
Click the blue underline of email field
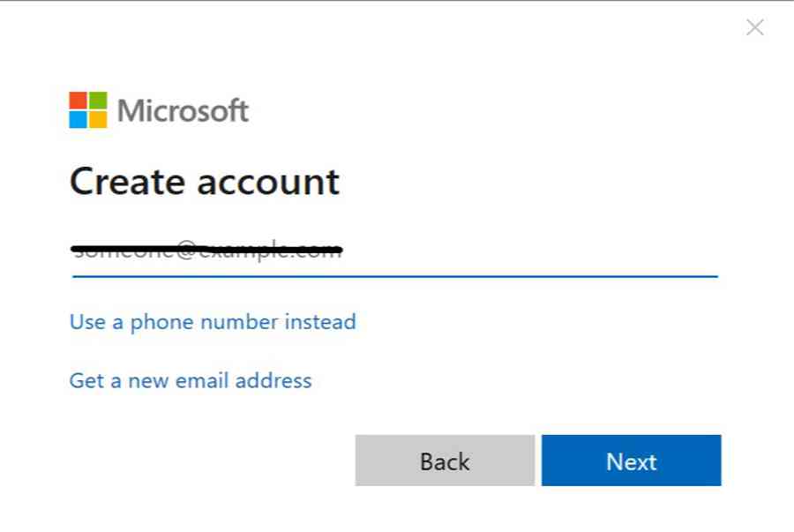click(395, 276)
